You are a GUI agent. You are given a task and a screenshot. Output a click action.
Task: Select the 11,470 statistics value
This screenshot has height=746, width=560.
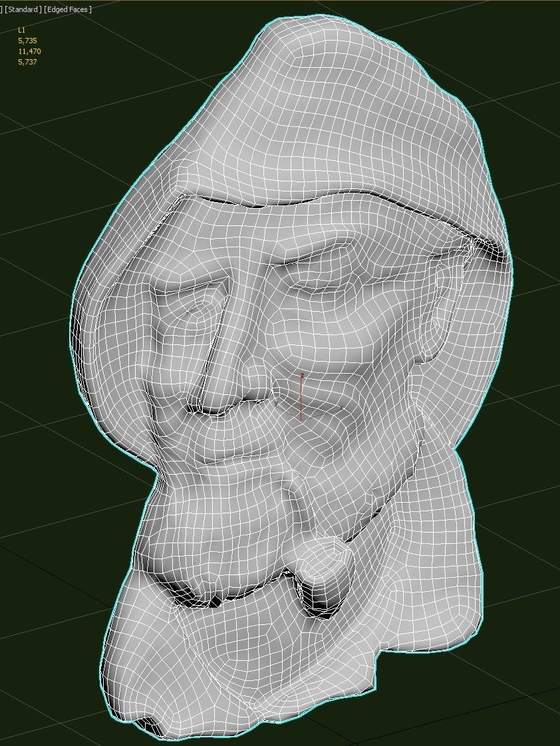click(29, 51)
